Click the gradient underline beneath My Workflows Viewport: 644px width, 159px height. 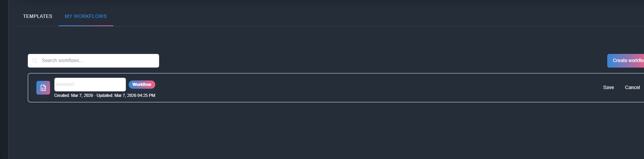[86, 26]
